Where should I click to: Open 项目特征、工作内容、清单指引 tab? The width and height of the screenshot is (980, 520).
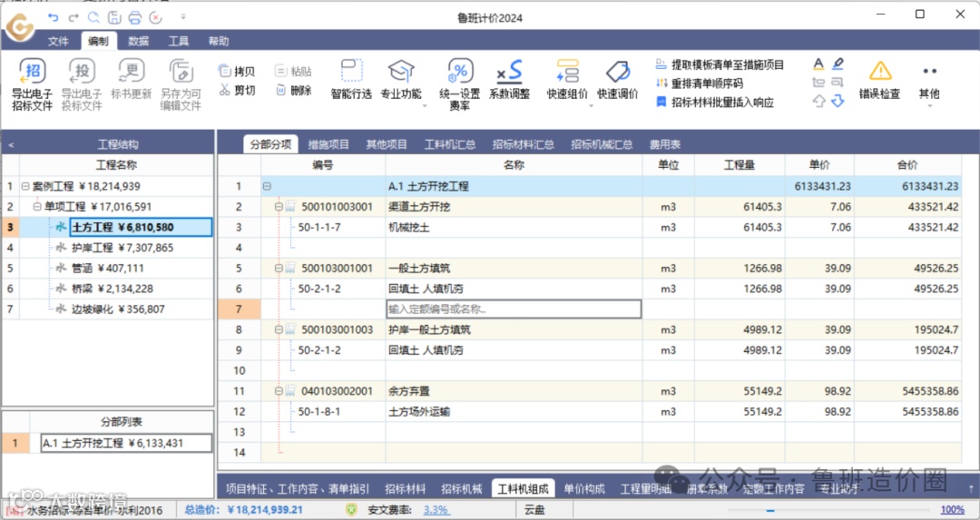pyautogui.click(x=298, y=489)
